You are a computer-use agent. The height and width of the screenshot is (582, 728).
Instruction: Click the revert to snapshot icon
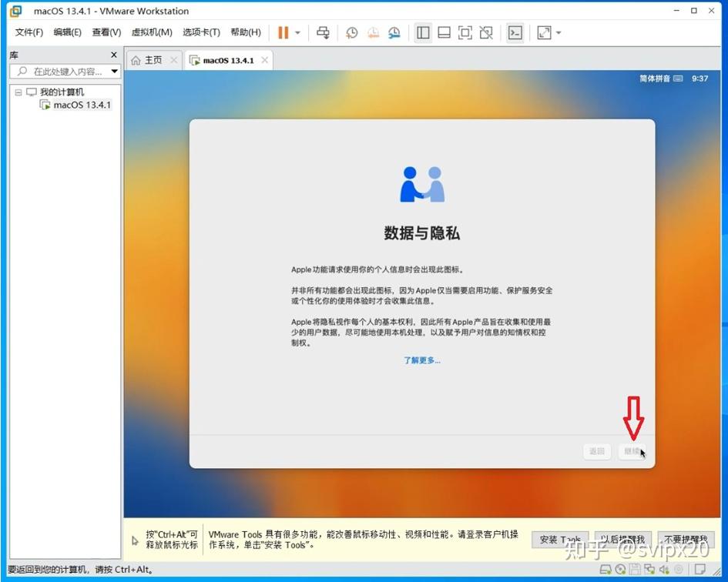click(374, 32)
